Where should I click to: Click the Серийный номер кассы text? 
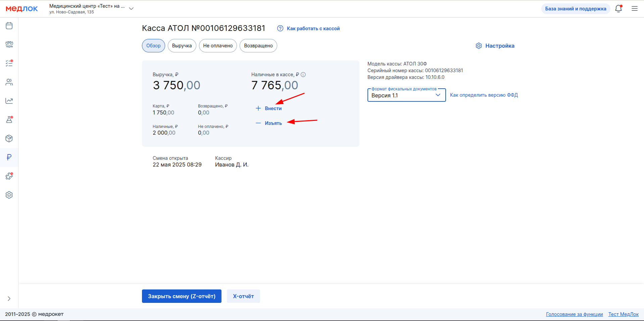click(x=415, y=71)
